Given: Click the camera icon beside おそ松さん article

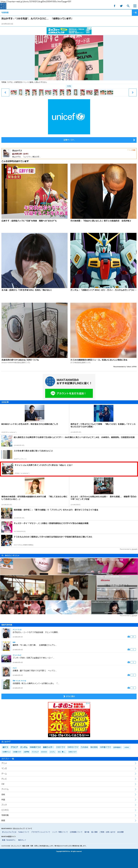Looking at the screenshot, I should pyautogui.click(x=129, y=637).
